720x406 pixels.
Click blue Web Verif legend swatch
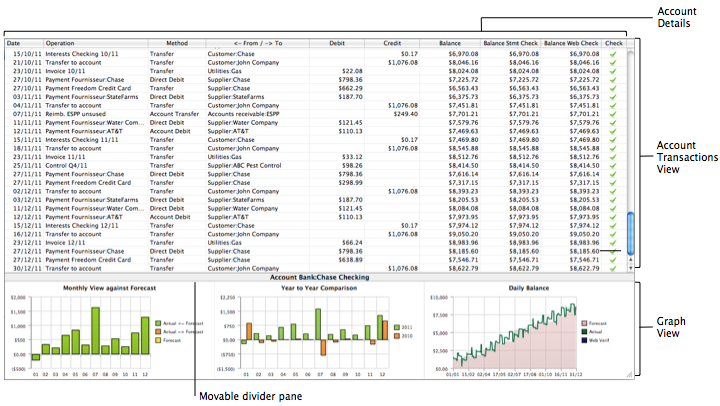click(x=585, y=340)
